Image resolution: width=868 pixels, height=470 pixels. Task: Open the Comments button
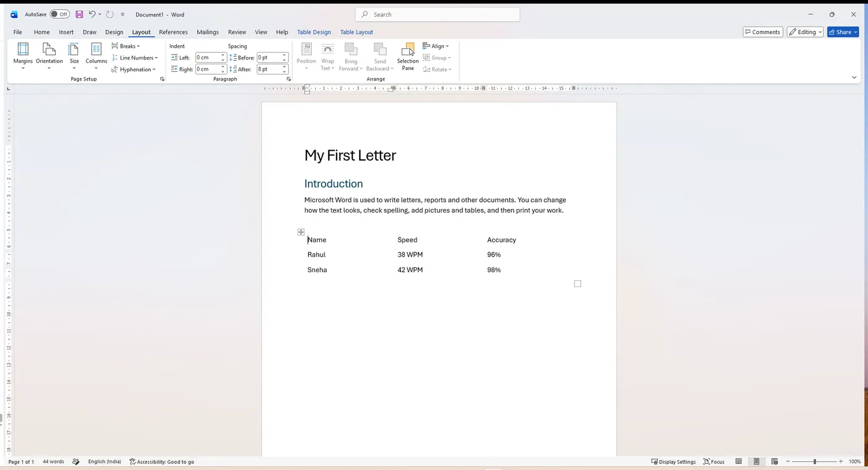pyautogui.click(x=763, y=32)
